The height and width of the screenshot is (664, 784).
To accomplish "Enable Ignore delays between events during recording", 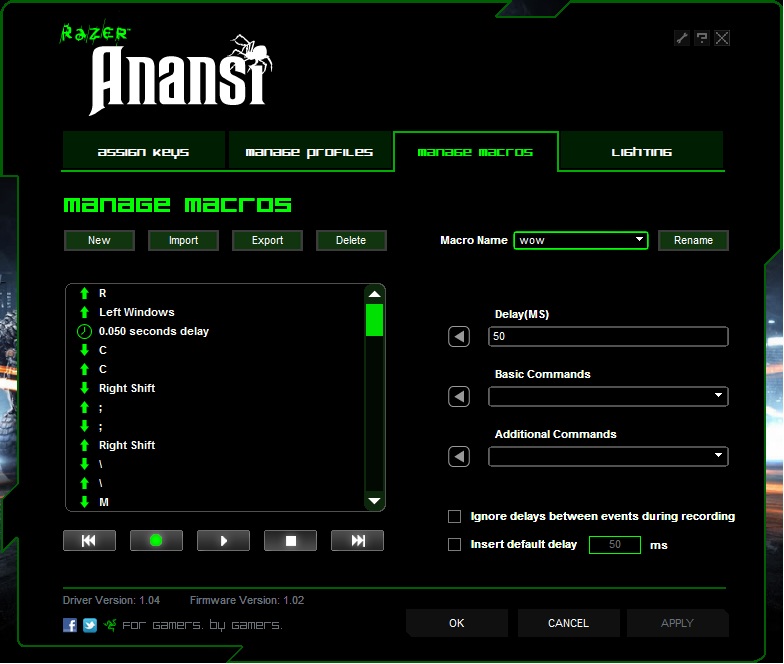I will (x=454, y=516).
